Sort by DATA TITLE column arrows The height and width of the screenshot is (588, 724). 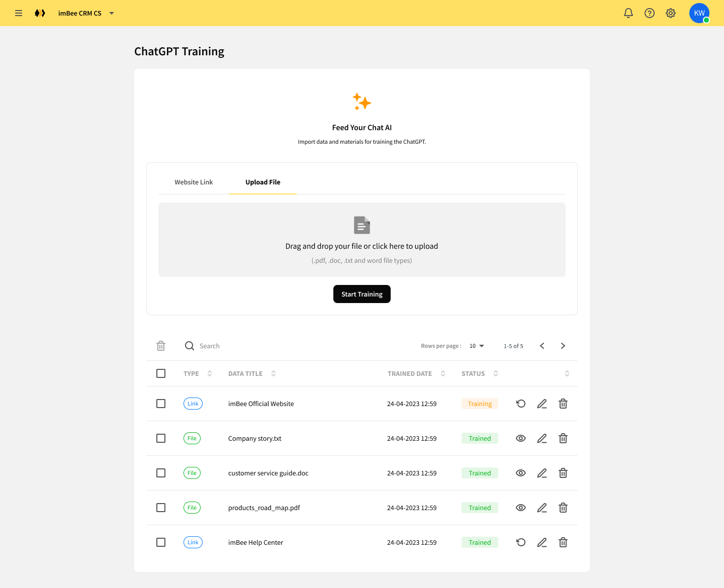click(274, 373)
